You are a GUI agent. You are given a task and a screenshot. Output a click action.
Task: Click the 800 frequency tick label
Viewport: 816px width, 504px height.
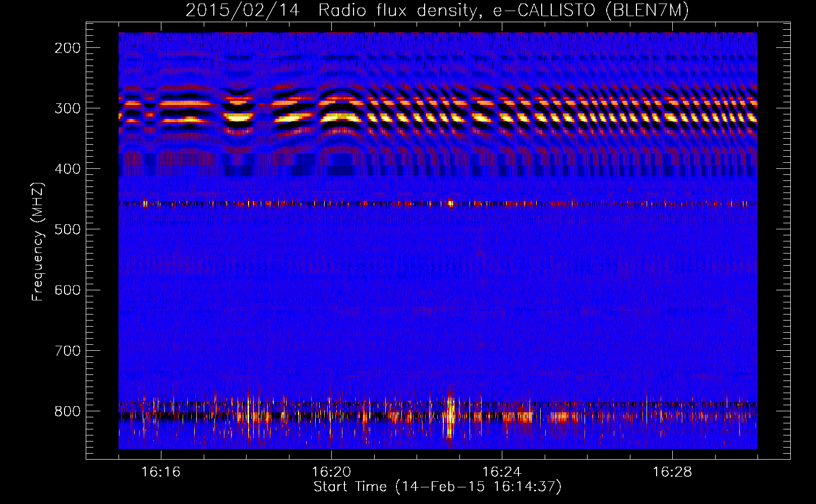point(68,411)
